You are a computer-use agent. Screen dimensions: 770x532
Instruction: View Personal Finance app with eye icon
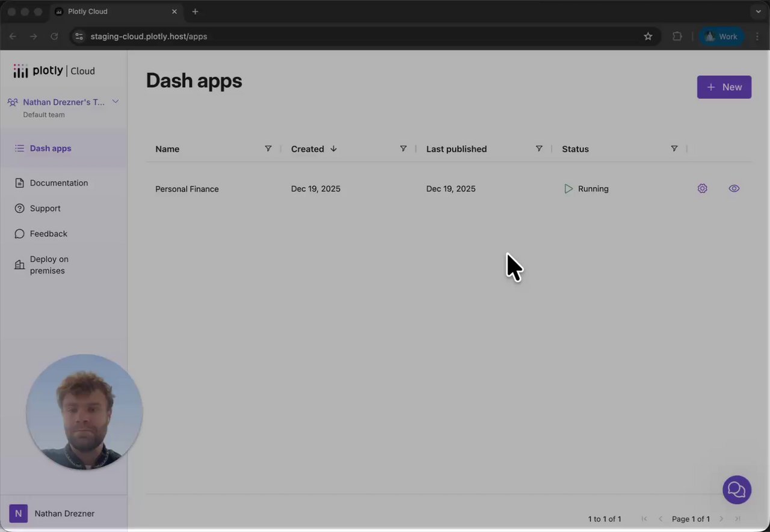coord(734,189)
